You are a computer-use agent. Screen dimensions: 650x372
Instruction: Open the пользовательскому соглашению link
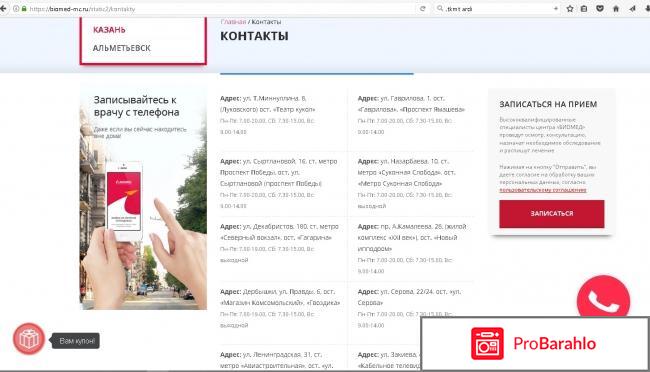(x=543, y=190)
